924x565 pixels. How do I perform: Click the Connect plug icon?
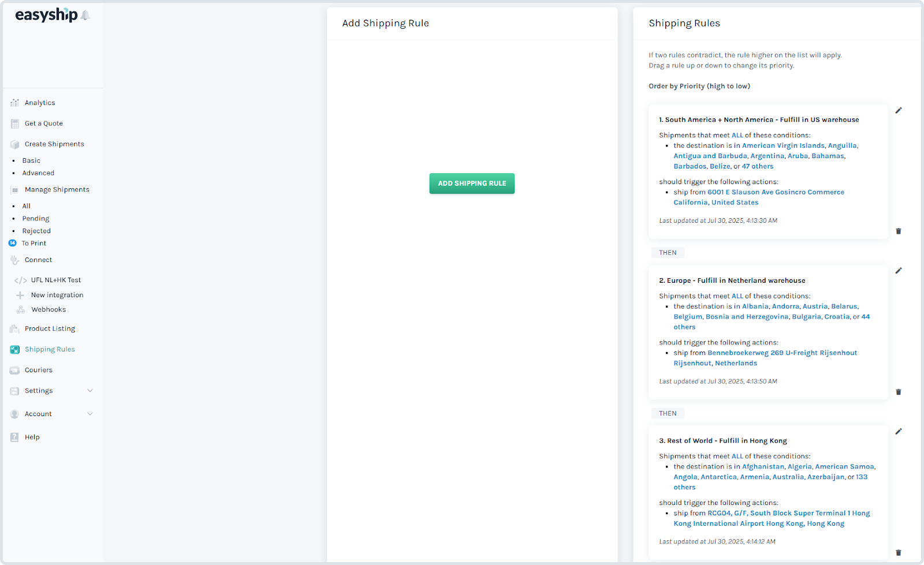click(14, 260)
